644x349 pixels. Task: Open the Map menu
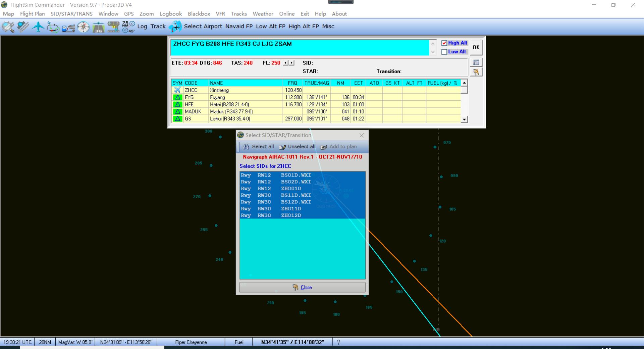9,14
